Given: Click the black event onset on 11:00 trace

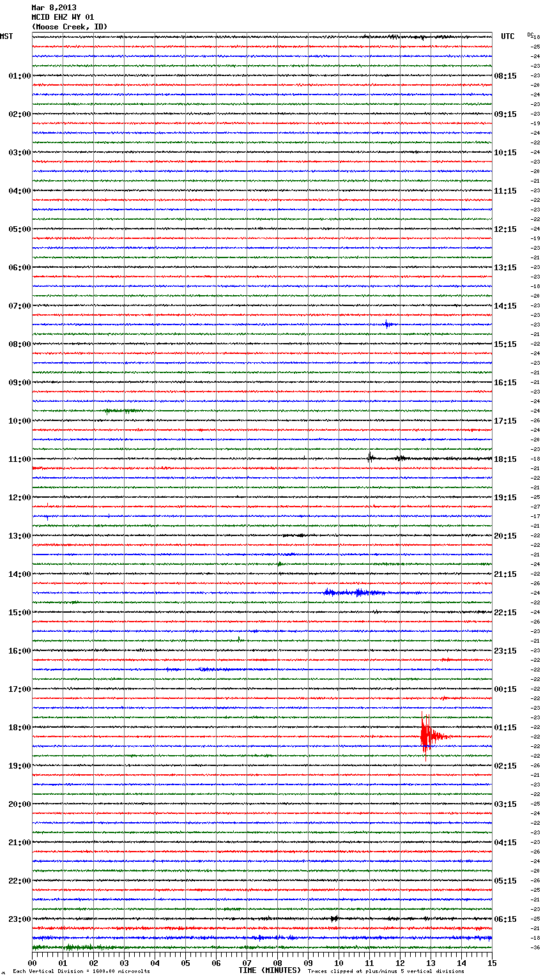Looking at the screenshot, I should click(371, 457).
